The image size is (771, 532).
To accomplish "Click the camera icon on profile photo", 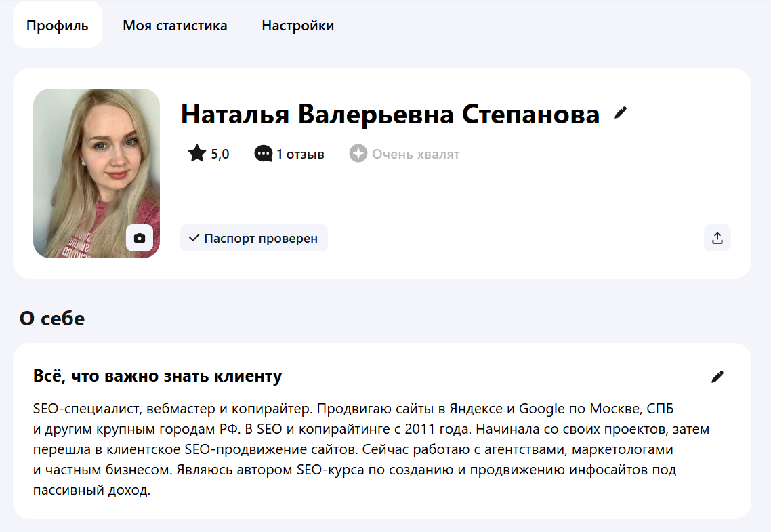I will pyautogui.click(x=139, y=239).
